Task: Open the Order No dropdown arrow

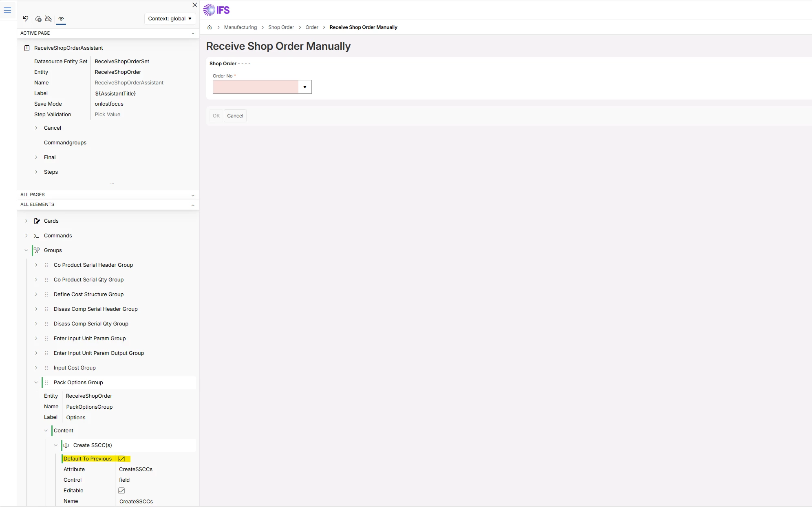Action: tap(304, 87)
